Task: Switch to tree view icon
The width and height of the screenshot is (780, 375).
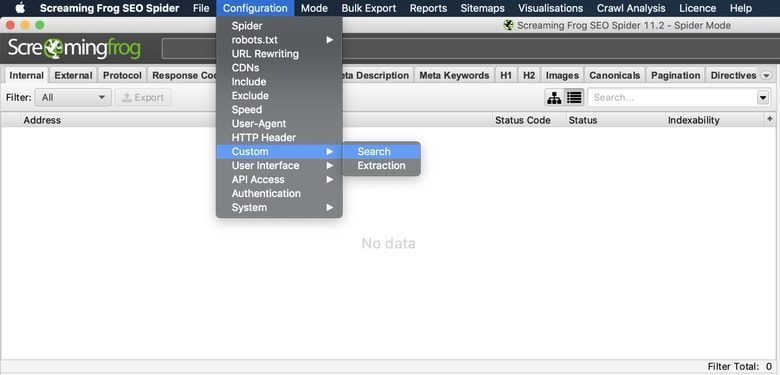Action: (554, 97)
